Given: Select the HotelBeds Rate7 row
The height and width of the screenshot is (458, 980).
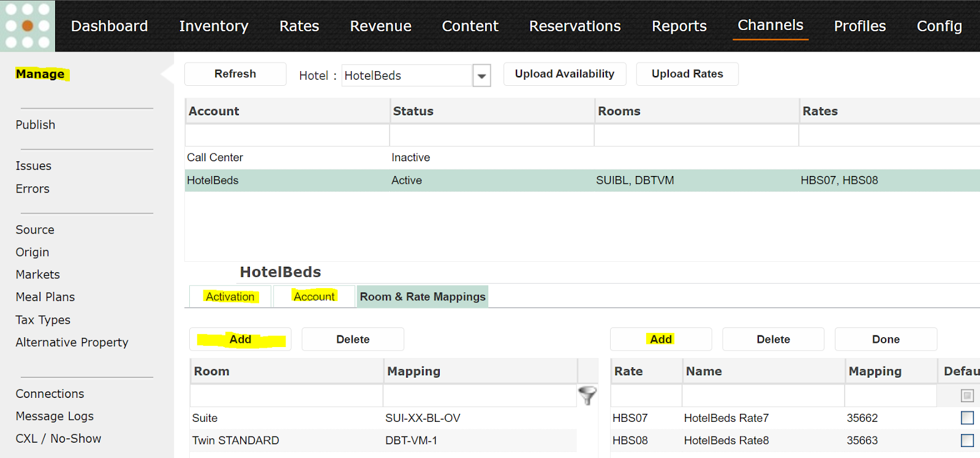Looking at the screenshot, I should [795, 418].
